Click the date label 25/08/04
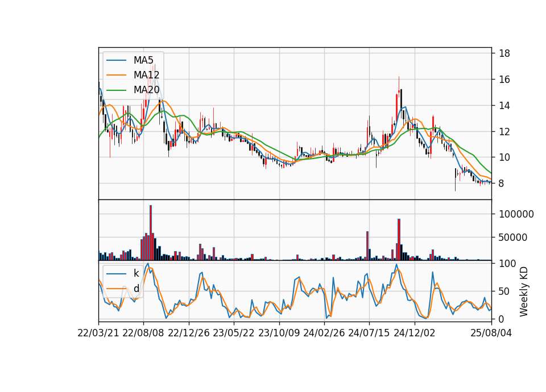 491,333
